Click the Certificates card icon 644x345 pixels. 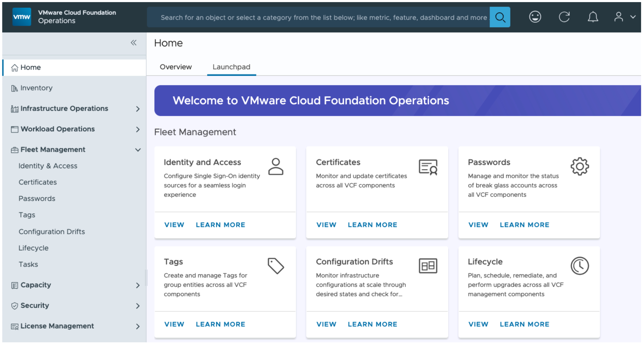click(x=428, y=167)
